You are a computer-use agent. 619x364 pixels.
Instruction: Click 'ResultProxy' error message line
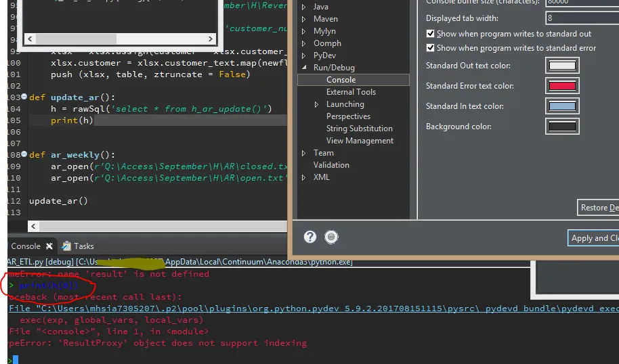pyautogui.click(x=158, y=343)
